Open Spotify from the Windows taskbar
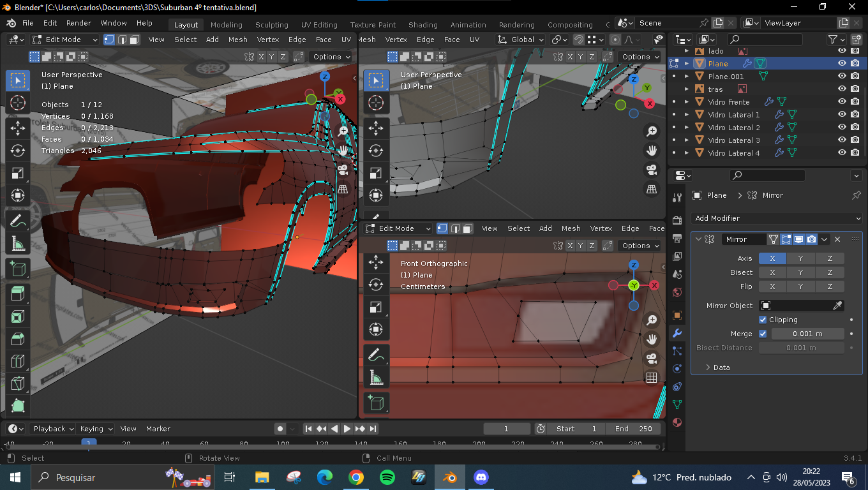 pyautogui.click(x=387, y=477)
